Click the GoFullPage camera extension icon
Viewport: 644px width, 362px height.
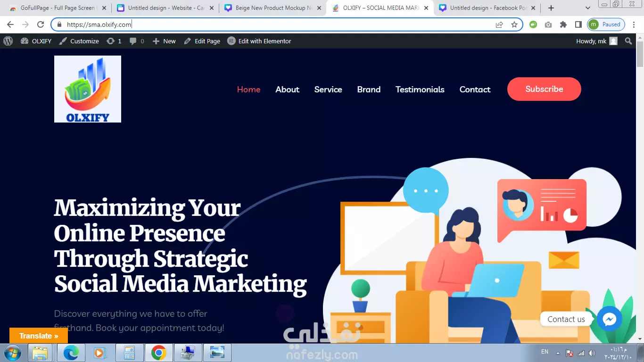548,25
